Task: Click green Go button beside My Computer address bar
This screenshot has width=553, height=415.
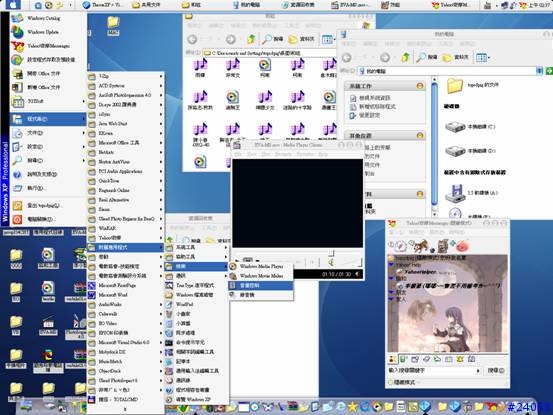Action: 549,71
